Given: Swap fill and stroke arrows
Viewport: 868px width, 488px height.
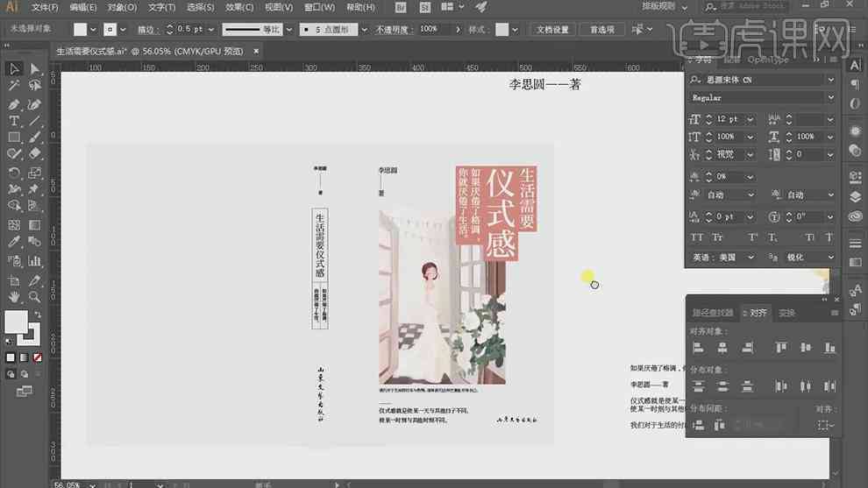Looking at the screenshot, I should pos(38,315).
